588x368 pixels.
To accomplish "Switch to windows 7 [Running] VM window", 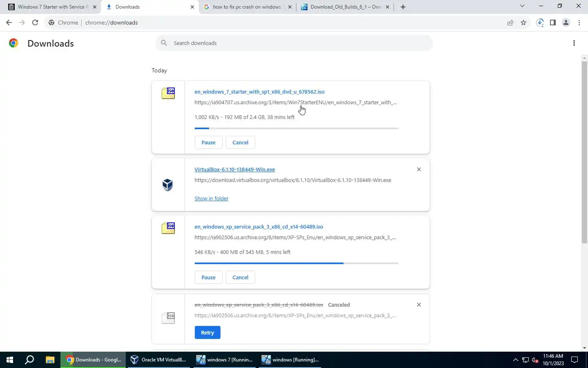I will [x=225, y=360].
